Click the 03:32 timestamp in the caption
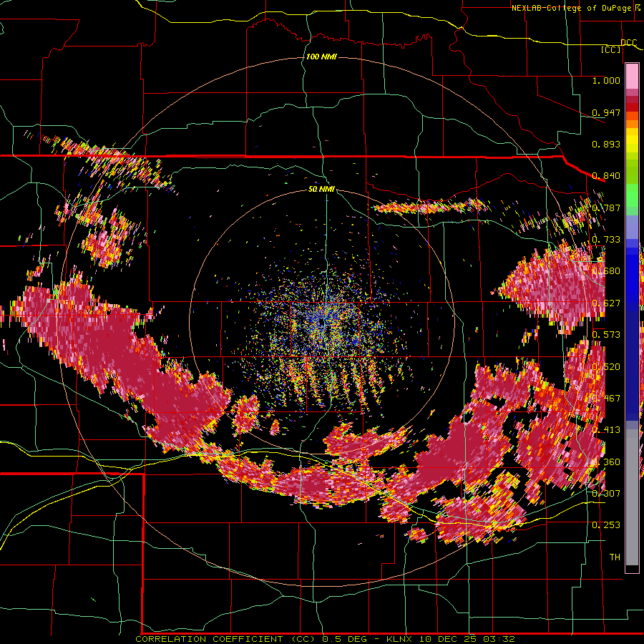 (499, 639)
